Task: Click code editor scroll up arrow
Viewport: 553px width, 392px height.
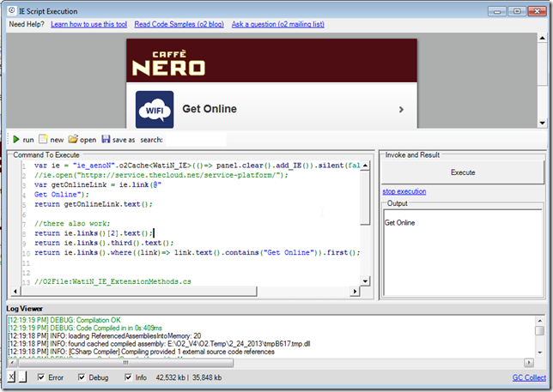Action: [x=368, y=163]
